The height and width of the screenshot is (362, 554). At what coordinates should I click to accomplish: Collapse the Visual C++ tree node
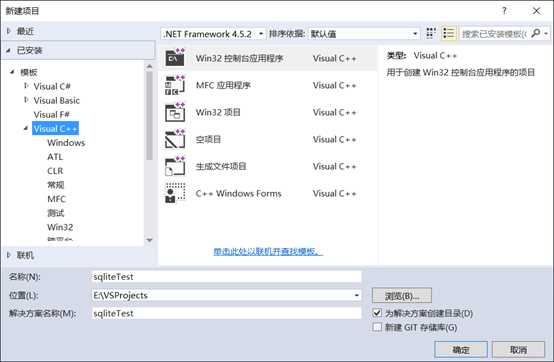pyautogui.click(x=26, y=128)
